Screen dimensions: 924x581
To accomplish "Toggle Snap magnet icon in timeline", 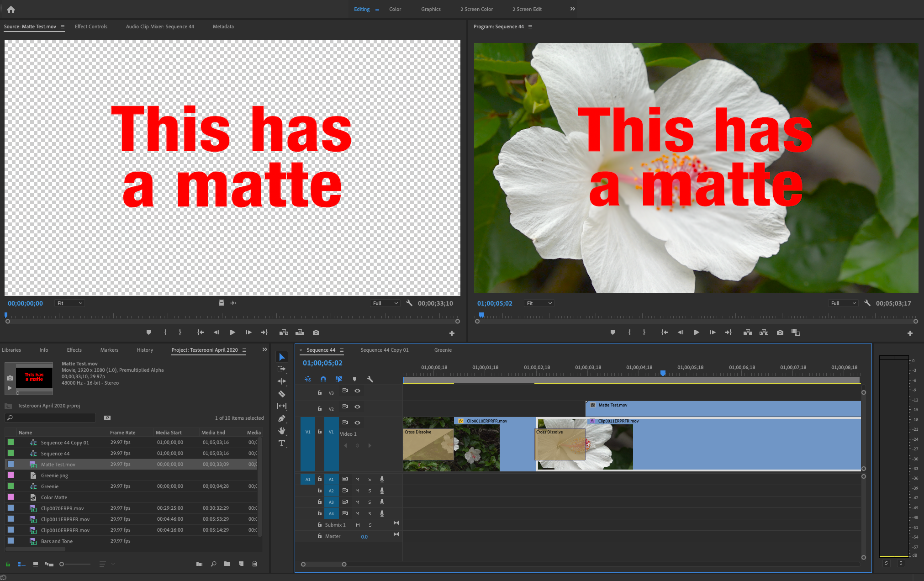I will (x=323, y=379).
